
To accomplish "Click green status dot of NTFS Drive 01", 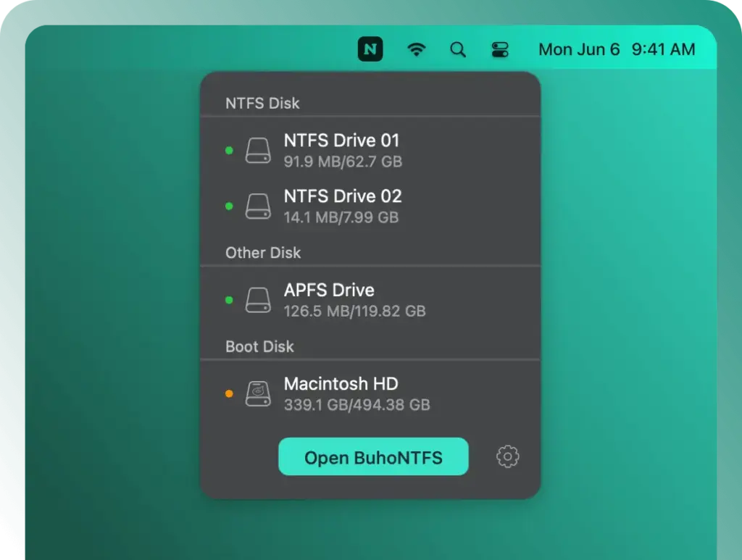I will (x=229, y=151).
